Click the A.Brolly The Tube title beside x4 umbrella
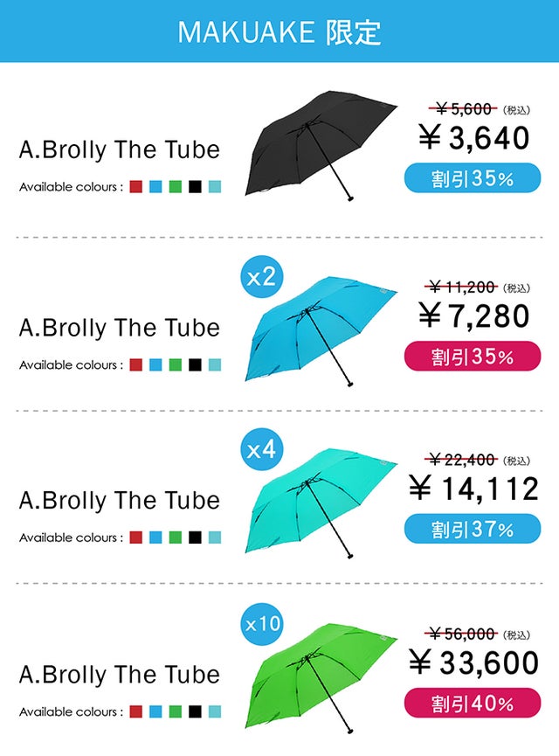559x756 pixels. point(120,501)
